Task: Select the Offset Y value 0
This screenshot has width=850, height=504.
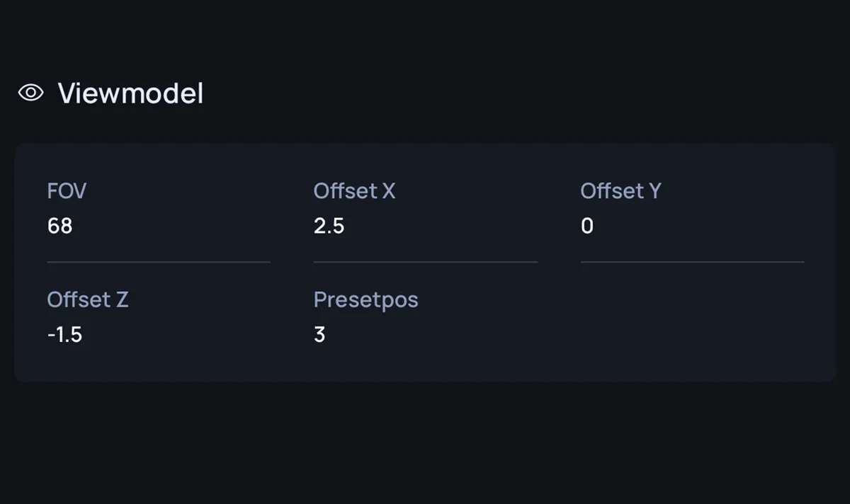Action: coord(587,226)
